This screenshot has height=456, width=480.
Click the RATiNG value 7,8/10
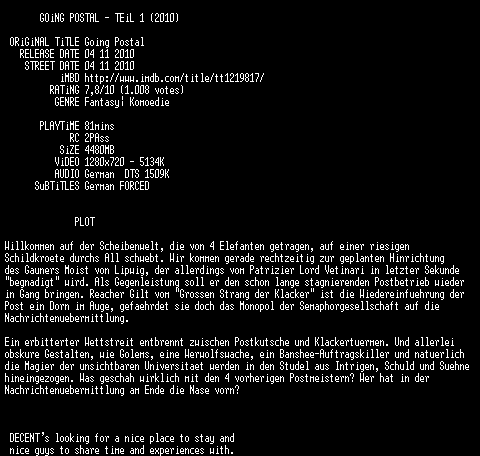click(x=99, y=90)
